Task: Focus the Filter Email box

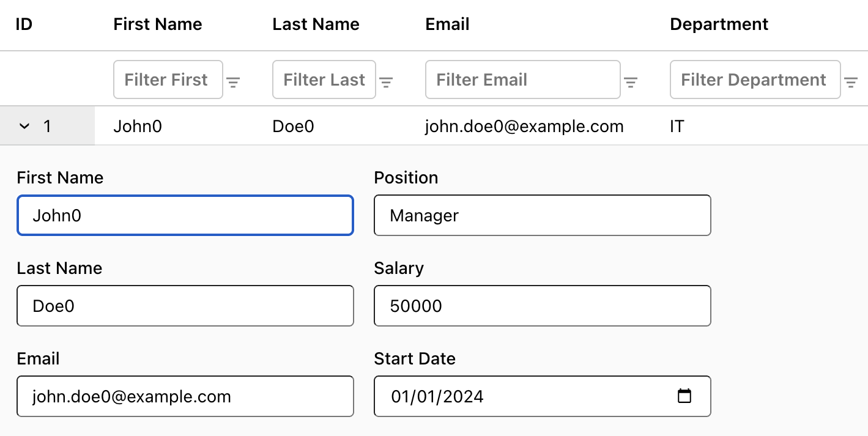Action: pos(522,79)
